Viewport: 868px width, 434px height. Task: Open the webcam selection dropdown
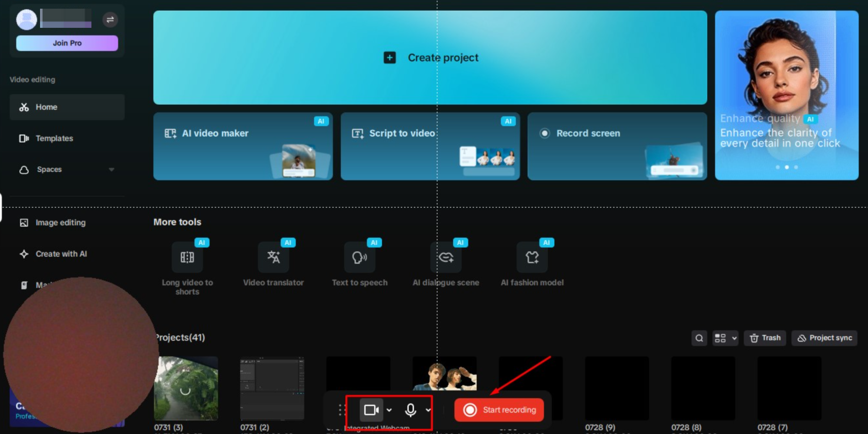click(x=390, y=409)
